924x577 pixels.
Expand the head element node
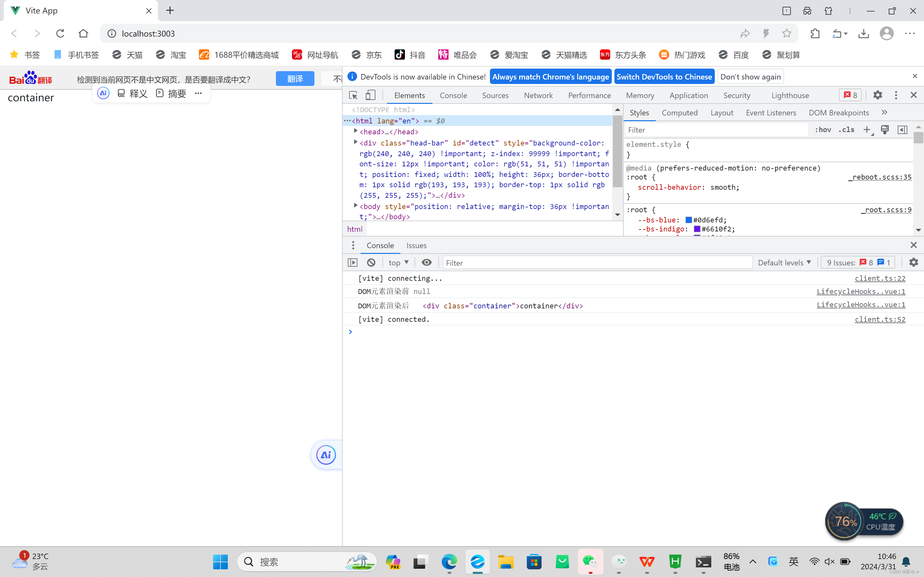click(355, 131)
